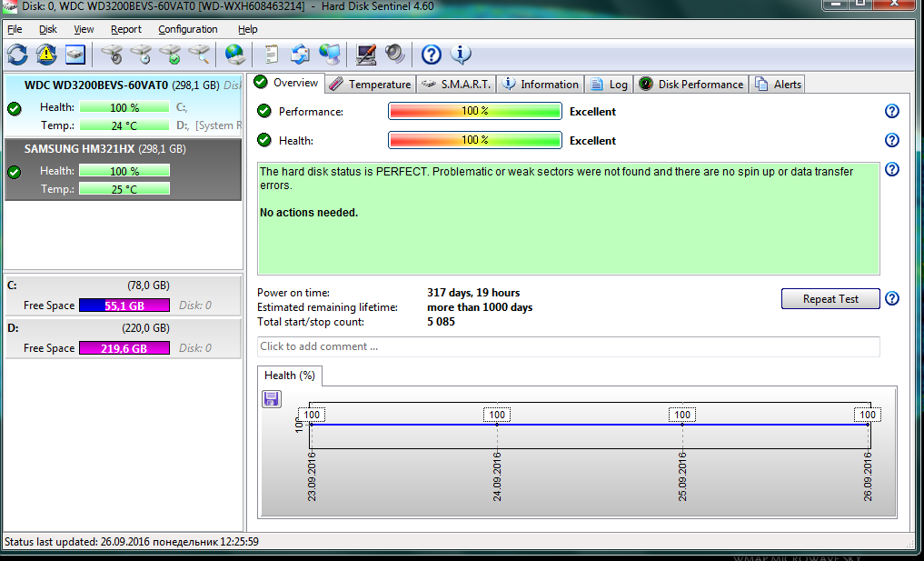Viewport: 924px width, 561px height.
Task: Click the 'Click to add comment' field
Action: [x=568, y=346]
